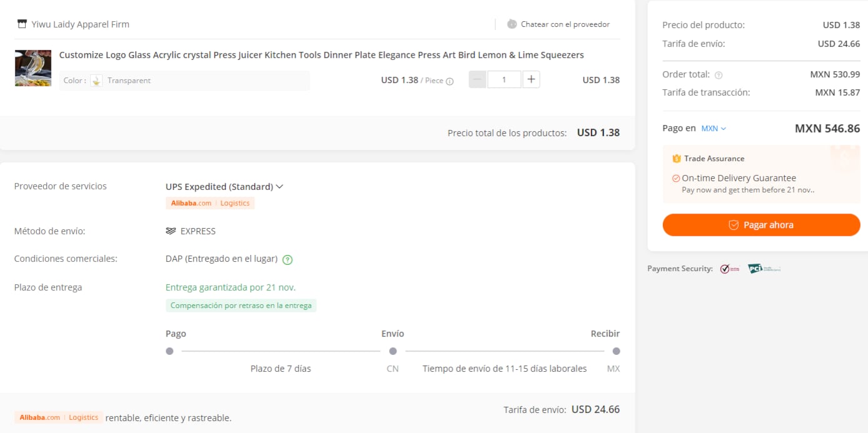
Task: Click the Transparent color swatch
Action: point(96,81)
